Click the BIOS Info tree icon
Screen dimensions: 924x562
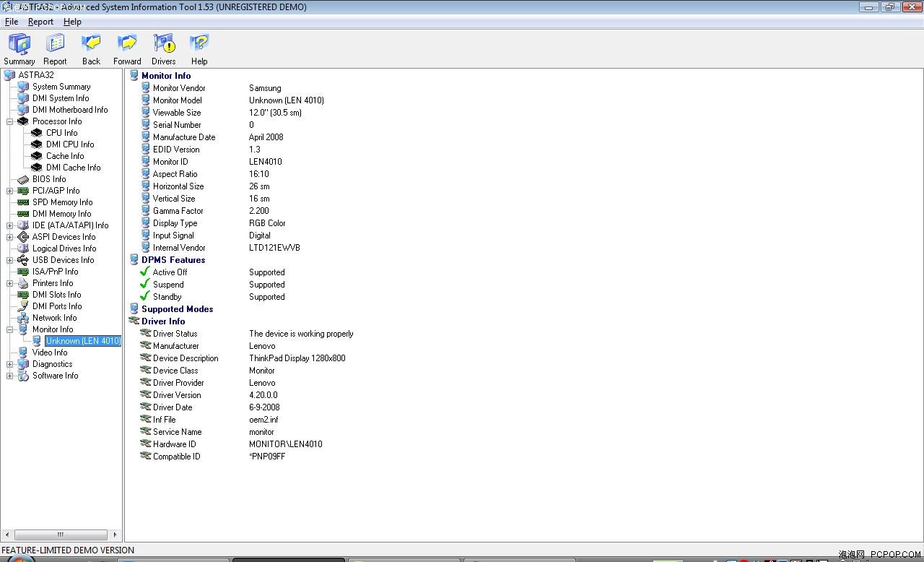(x=23, y=179)
